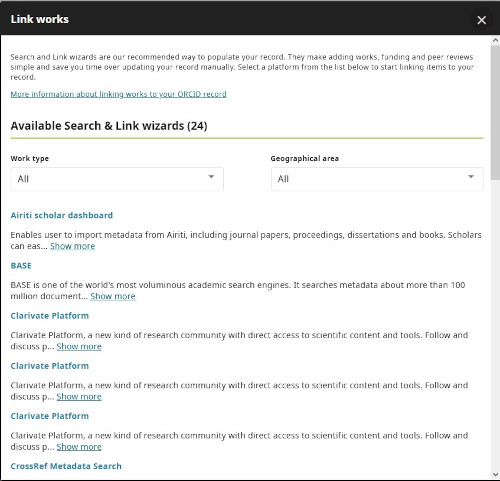Screen dimensions: 500x481
Task: Click the scrollbar up arrow
Action: [495, 40]
